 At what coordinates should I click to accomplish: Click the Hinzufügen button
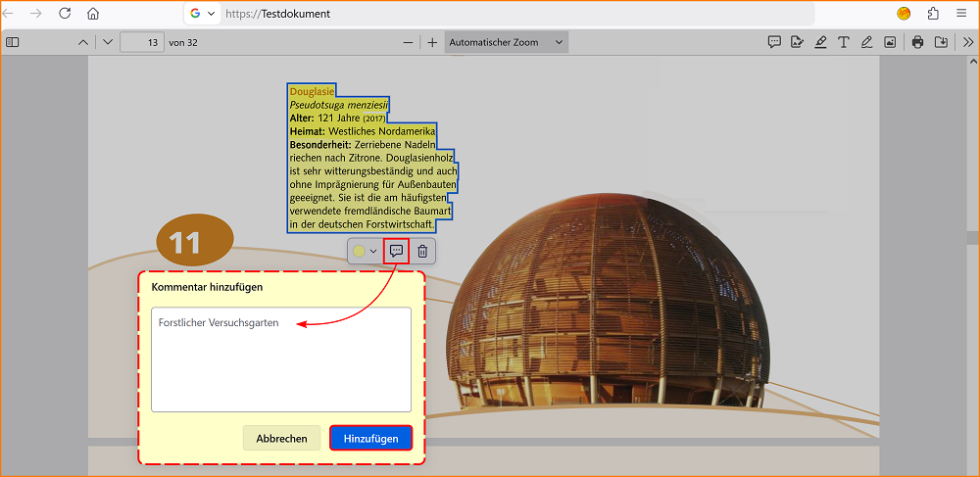(x=370, y=439)
